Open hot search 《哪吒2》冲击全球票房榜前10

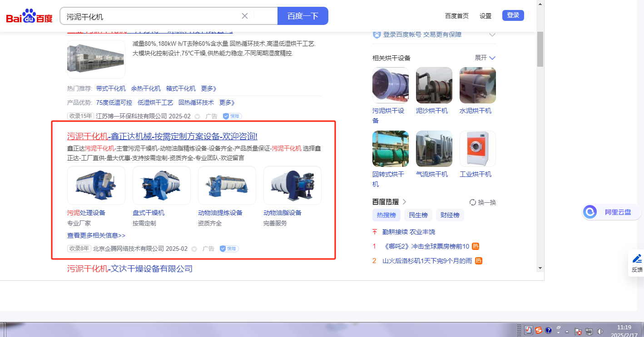click(x=426, y=246)
